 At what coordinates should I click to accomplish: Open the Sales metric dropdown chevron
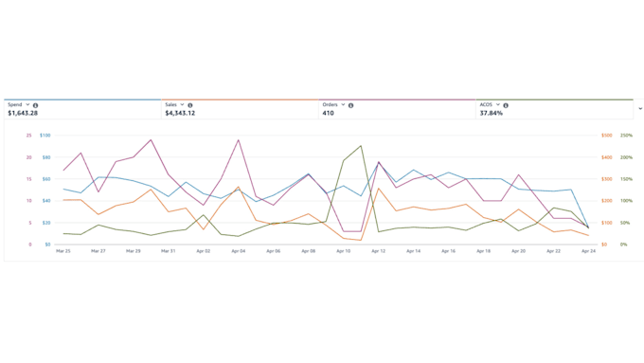pos(182,105)
